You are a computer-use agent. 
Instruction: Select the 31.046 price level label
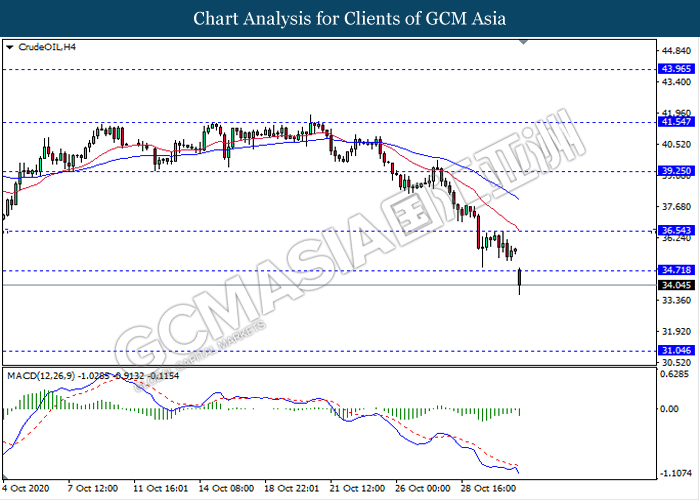677,350
